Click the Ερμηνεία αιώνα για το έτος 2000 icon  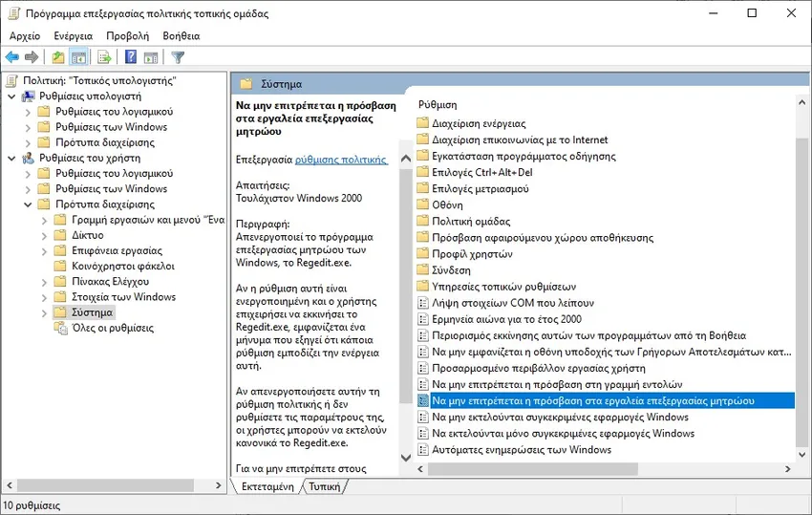(x=423, y=319)
